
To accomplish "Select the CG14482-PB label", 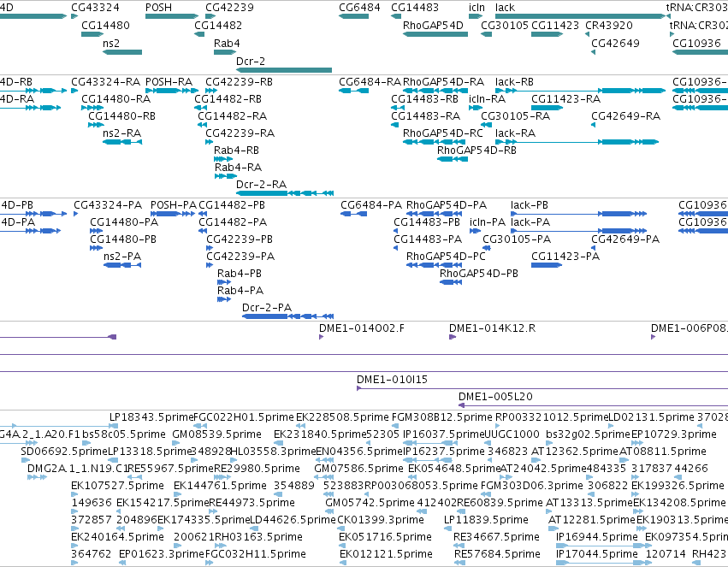I will tap(232, 204).
